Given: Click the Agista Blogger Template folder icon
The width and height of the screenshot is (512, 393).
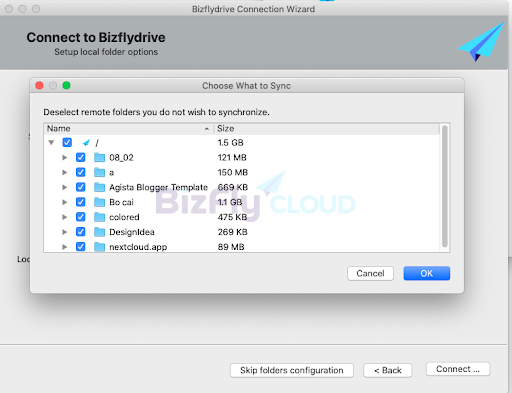Looking at the screenshot, I should coord(99,187).
